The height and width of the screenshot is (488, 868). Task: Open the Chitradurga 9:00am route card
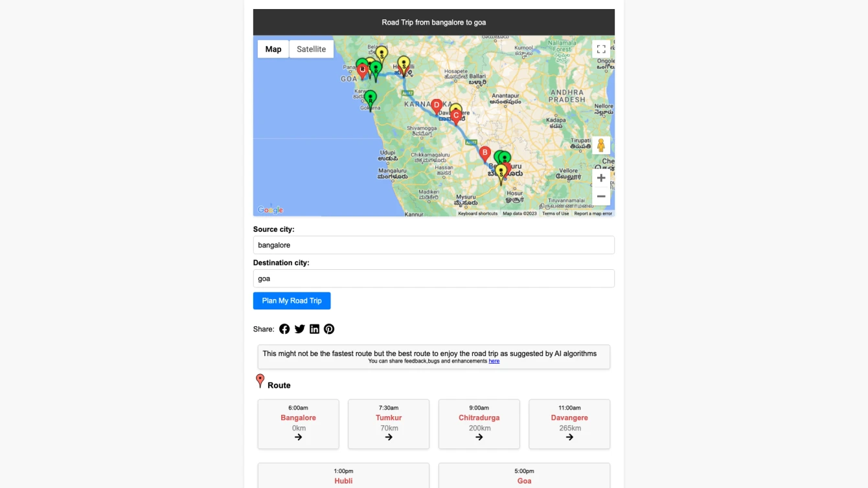pos(479,424)
